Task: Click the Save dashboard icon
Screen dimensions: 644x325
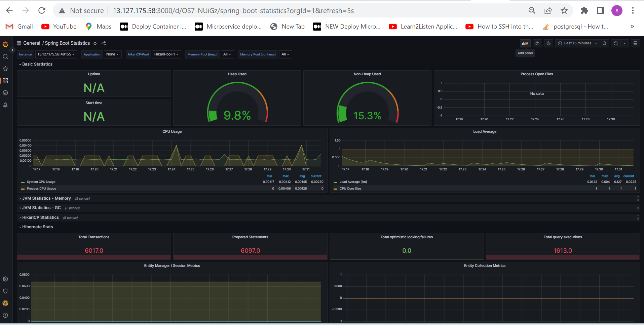Action: tap(537, 43)
